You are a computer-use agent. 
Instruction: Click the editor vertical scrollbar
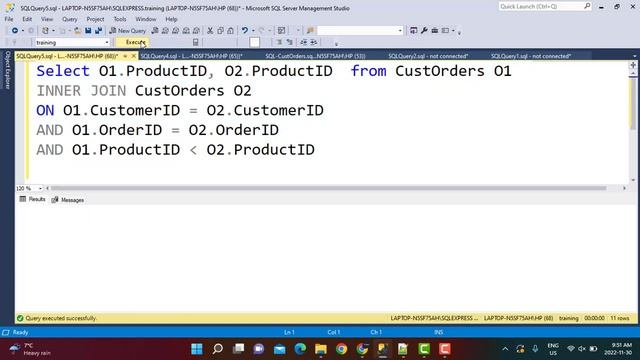633,104
